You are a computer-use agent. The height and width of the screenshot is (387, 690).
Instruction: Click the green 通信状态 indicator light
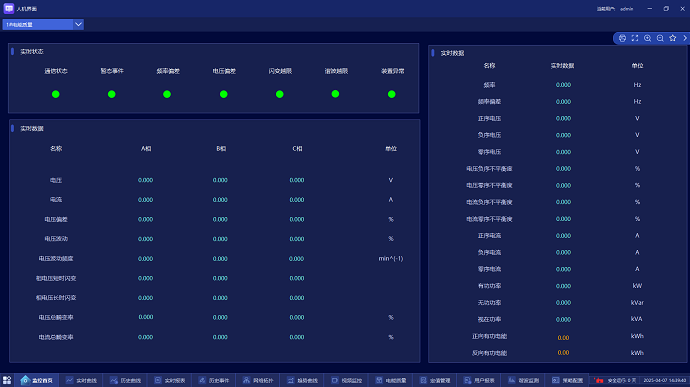coord(55,94)
